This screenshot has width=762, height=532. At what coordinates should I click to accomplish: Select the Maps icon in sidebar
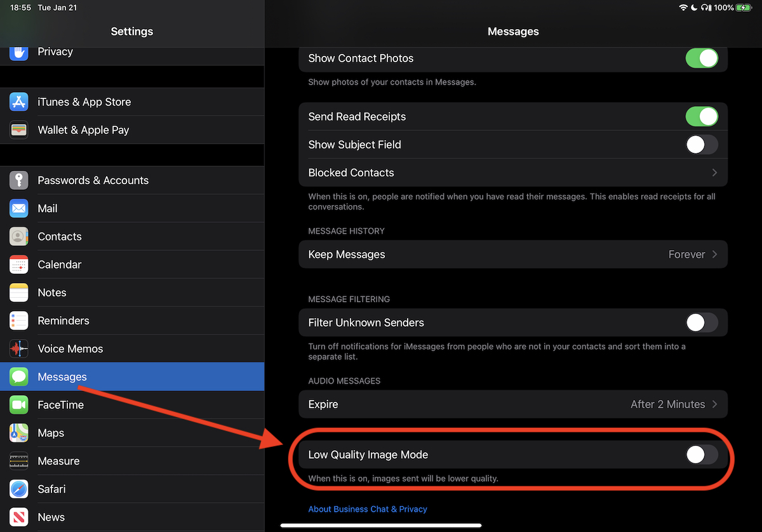click(x=19, y=433)
